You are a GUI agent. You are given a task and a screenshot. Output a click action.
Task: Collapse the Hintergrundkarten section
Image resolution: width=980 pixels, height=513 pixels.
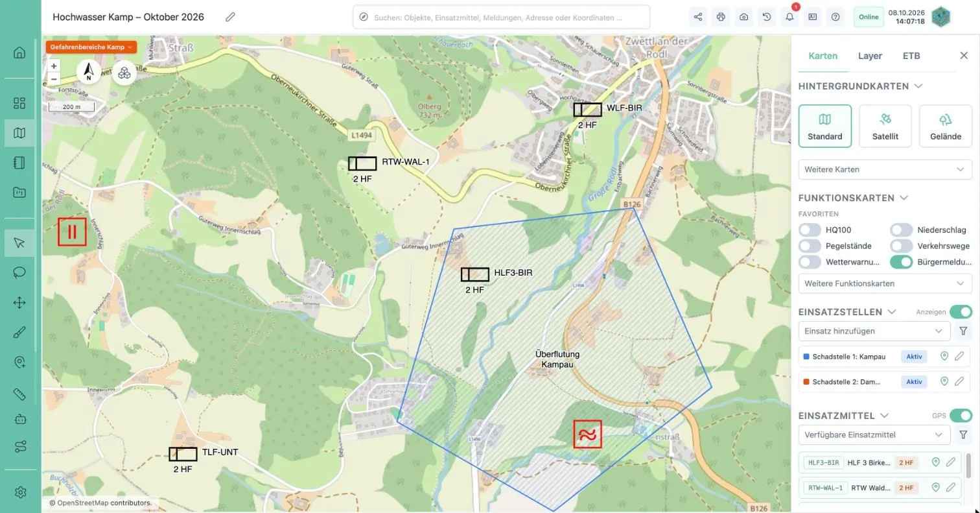pyautogui.click(x=918, y=86)
